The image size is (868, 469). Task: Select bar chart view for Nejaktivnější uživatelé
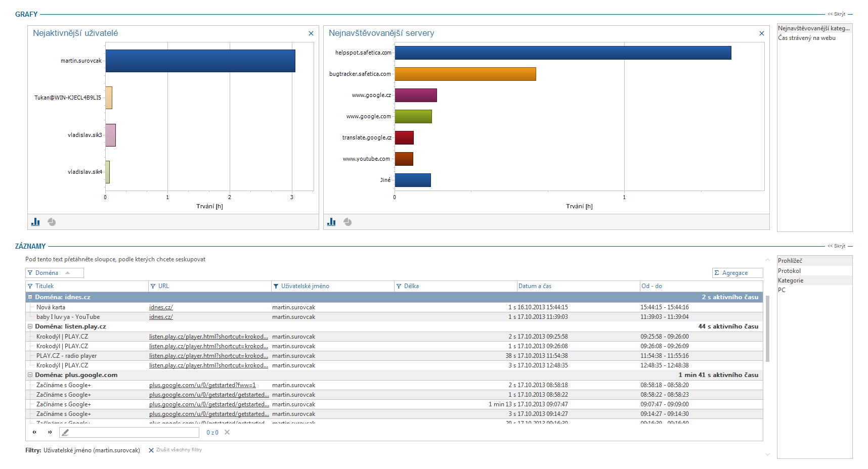35,222
